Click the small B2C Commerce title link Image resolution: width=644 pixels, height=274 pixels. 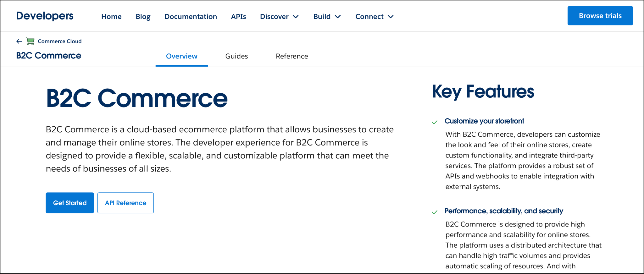[49, 56]
